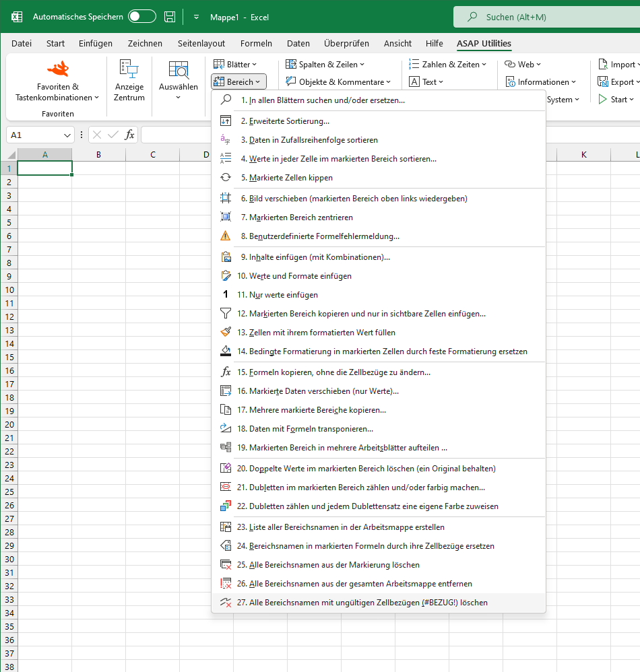Toggle Automatisches Speichern switch
This screenshot has height=672, width=640.
[142, 17]
